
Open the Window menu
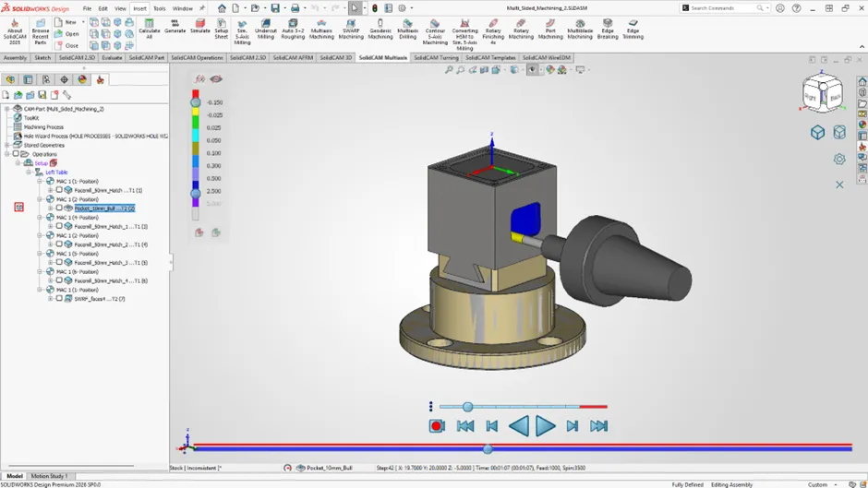182,8
